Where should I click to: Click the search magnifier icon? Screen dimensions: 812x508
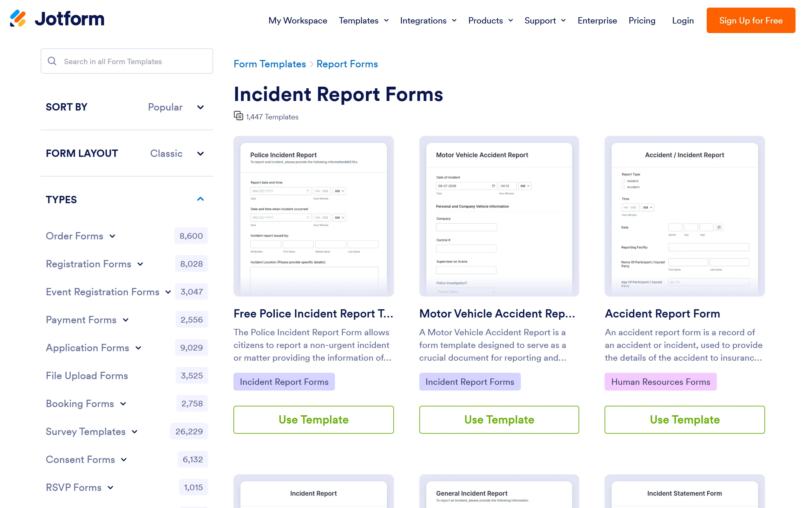click(x=52, y=61)
